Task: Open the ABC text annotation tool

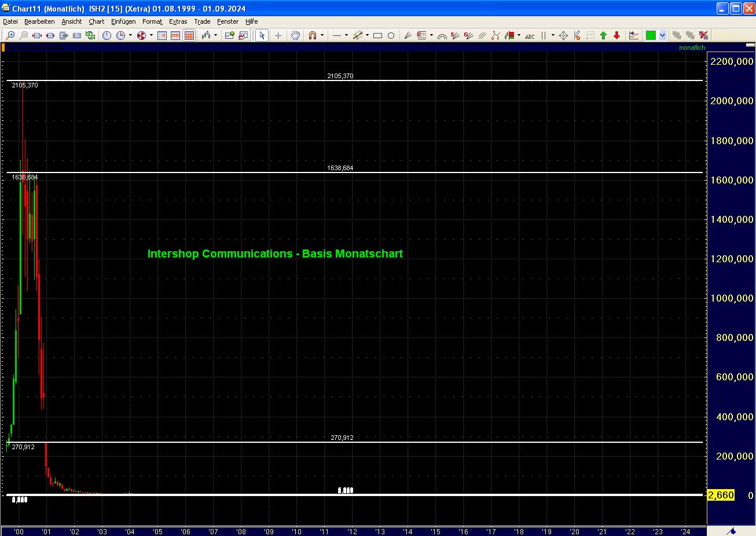Action: coord(530,35)
